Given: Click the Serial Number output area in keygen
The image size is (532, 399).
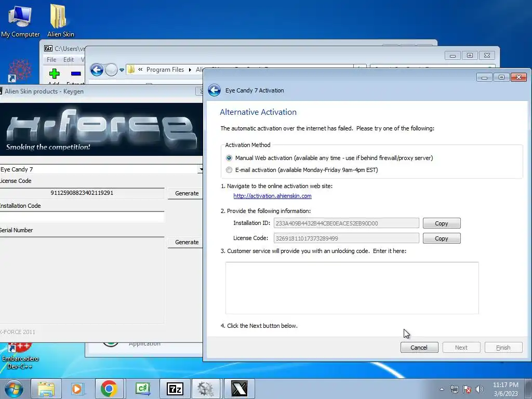Looking at the screenshot, I should point(82,280).
